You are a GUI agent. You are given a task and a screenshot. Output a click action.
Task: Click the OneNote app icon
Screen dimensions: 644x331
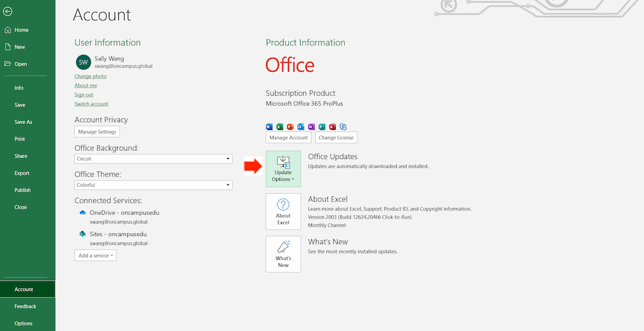point(311,126)
